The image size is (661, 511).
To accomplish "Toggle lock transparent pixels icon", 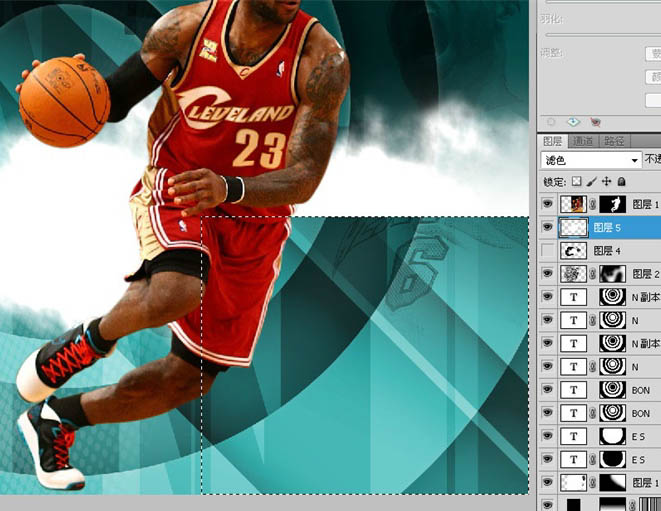I will pos(576,182).
